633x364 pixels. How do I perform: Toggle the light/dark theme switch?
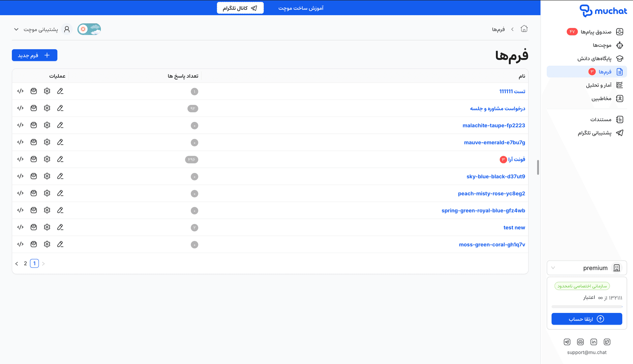coord(89,29)
